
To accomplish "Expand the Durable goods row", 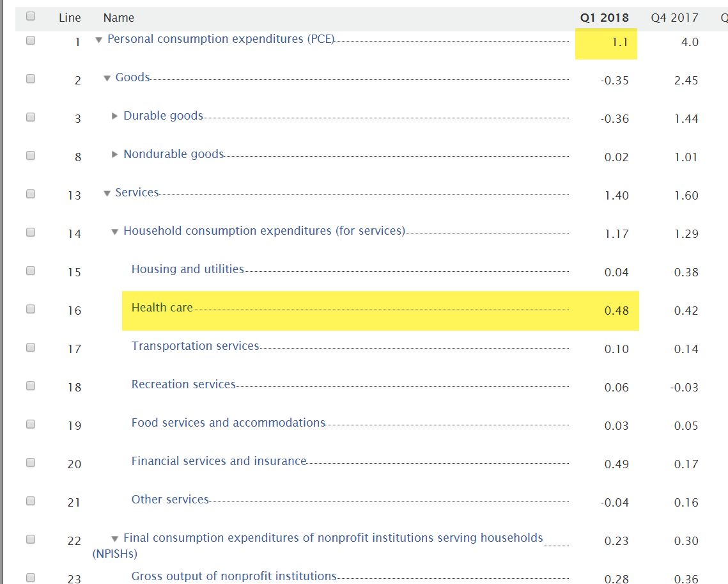I will click(115, 116).
